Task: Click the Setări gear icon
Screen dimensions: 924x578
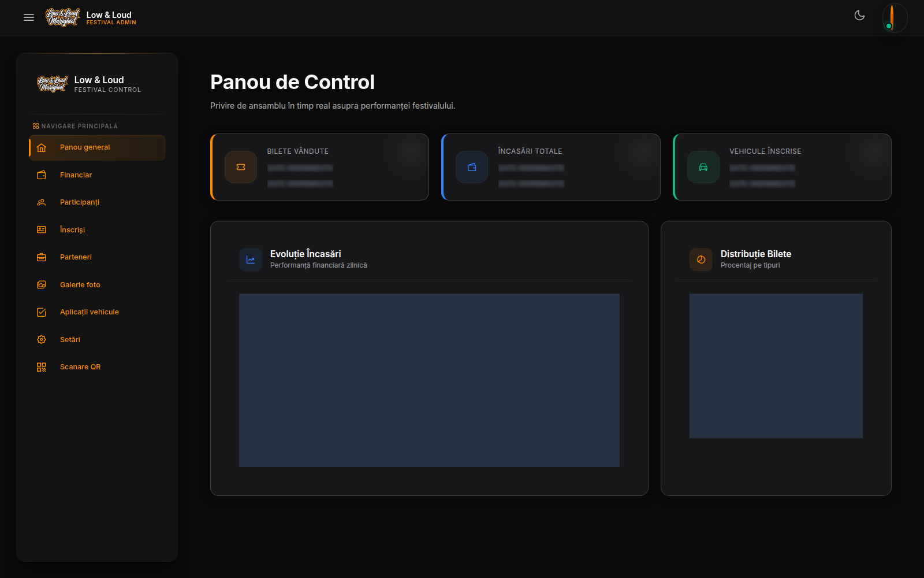Action: coord(42,340)
